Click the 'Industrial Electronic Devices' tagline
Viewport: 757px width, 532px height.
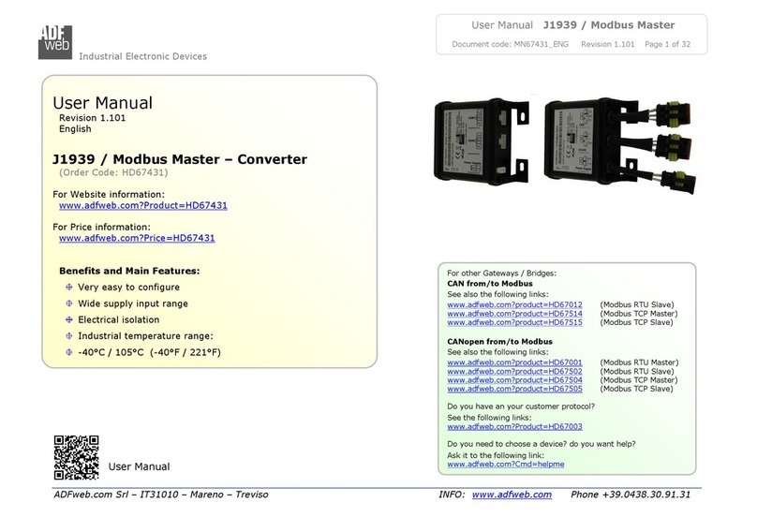pos(143,56)
